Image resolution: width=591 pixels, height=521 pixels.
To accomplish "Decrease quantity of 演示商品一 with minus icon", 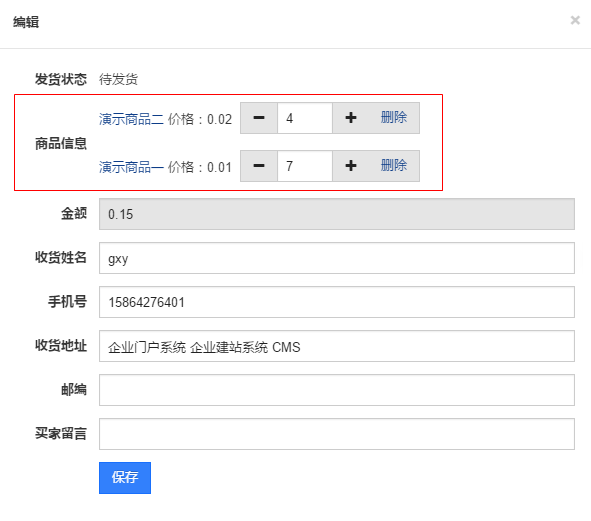I will [x=259, y=166].
